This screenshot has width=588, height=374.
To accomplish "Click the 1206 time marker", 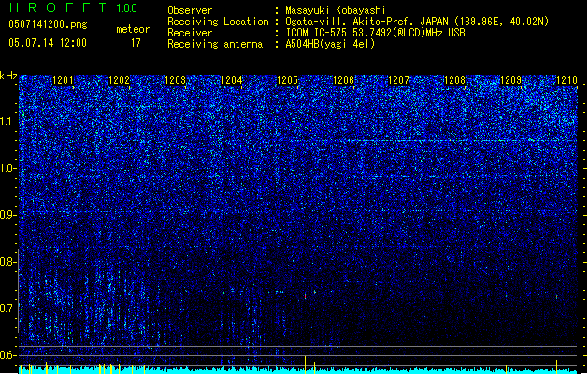I will point(343,80).
